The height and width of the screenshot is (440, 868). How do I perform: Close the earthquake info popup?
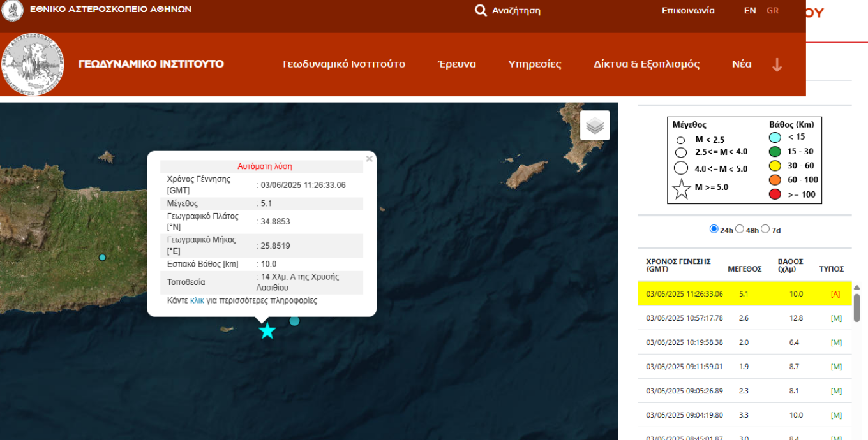(x=369, y=159)
